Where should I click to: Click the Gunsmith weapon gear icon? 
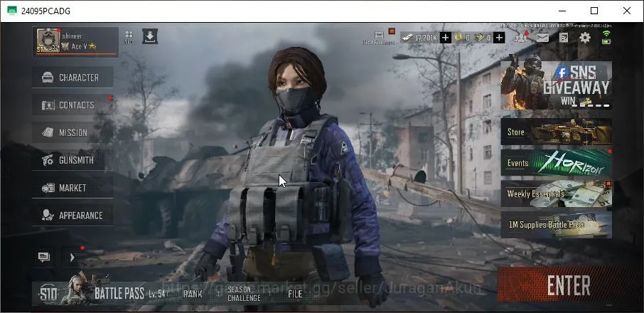tap(48, 160)
